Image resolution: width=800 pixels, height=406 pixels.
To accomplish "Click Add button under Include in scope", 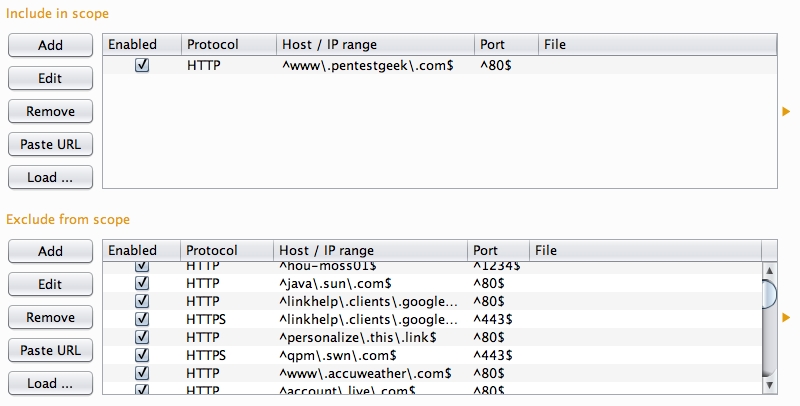I will click(50, 45).
